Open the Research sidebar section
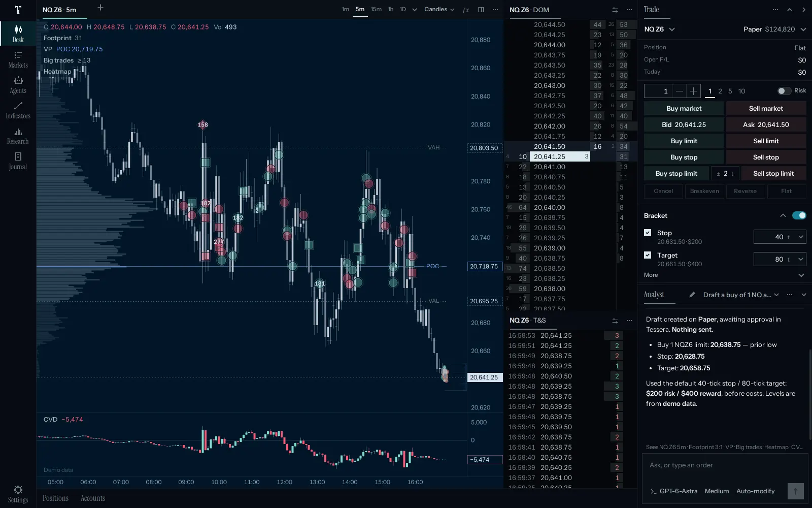This screenshot has width=812, height=508. 18,136
